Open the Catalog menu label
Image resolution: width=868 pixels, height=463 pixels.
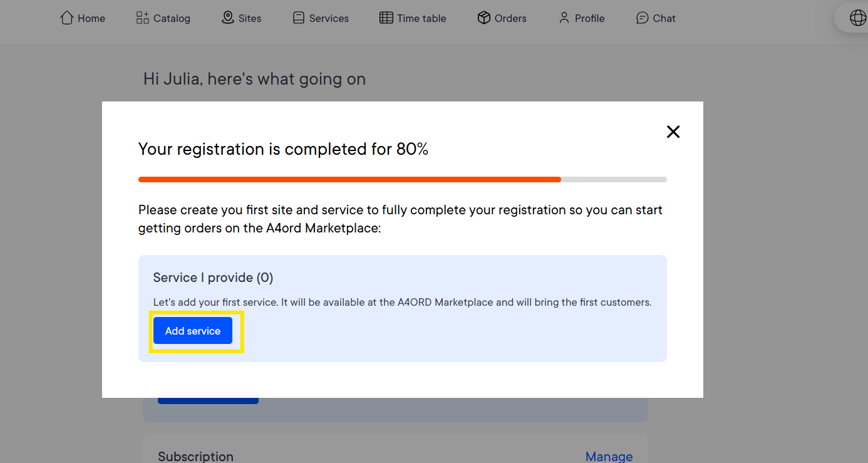point(172,18)
